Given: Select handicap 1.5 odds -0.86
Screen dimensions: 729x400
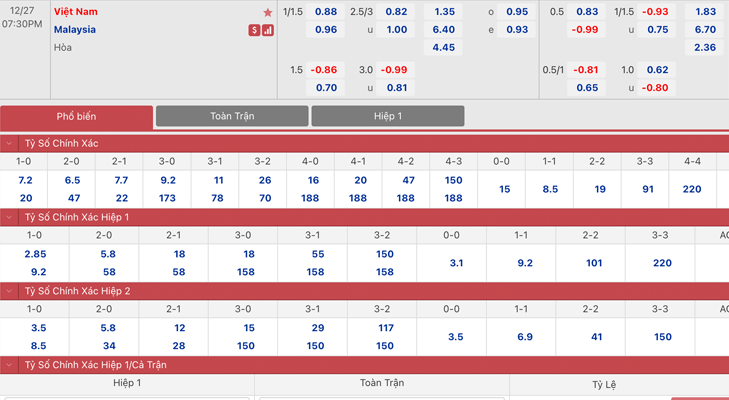Looking at the screenshot, I should tap(325, 70).
